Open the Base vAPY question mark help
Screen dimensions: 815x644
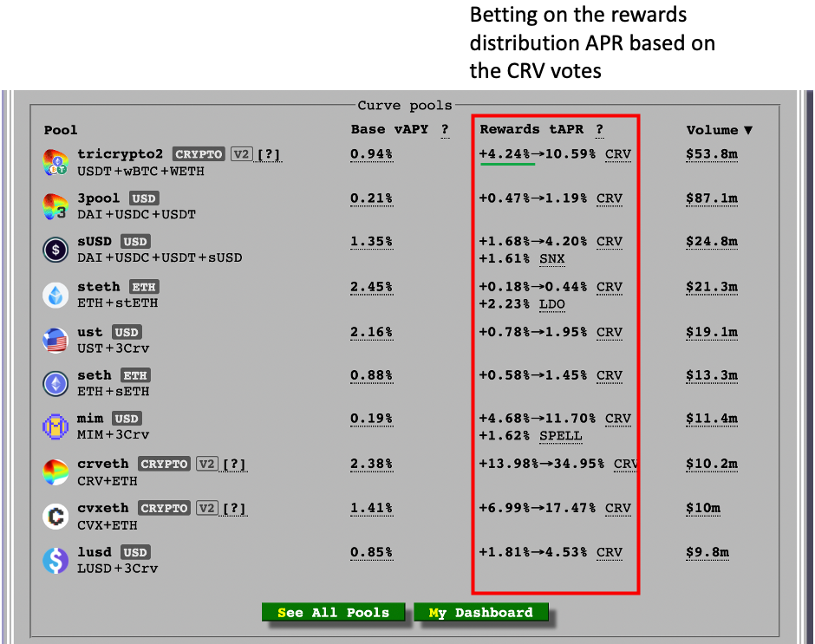445,129
